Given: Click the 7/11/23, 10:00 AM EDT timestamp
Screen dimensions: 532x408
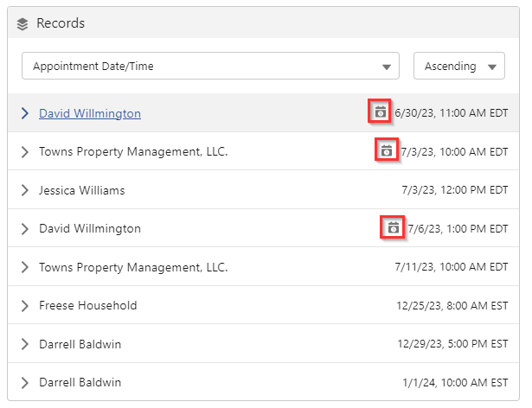Looking at the screenshot, I should click(452, 267).
